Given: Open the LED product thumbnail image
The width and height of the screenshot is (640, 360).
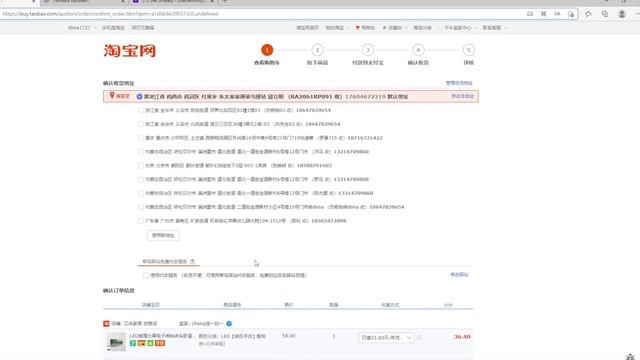Looking at the screenshot, I should coord(116,342).
